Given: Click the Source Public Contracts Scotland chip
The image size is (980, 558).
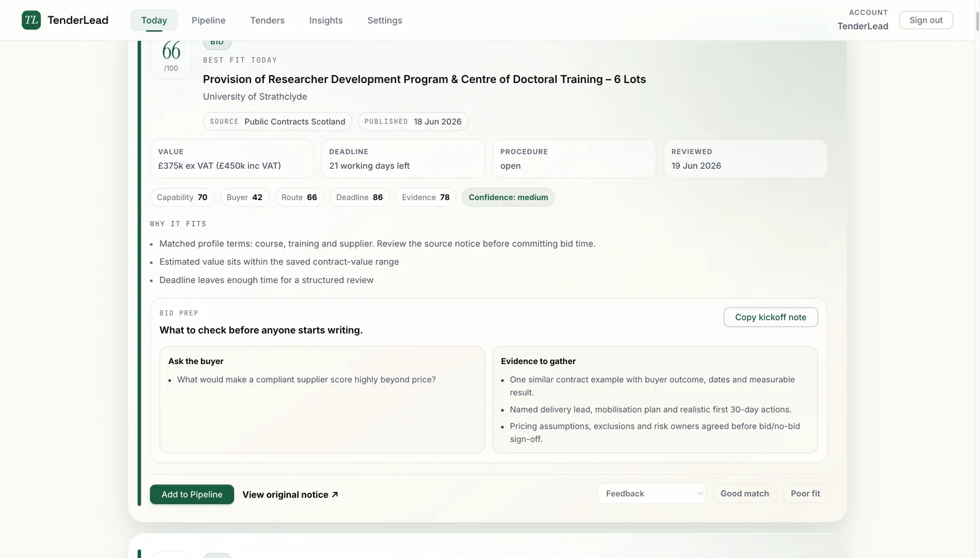Looking at the screenshot, I should coord(278,121).
